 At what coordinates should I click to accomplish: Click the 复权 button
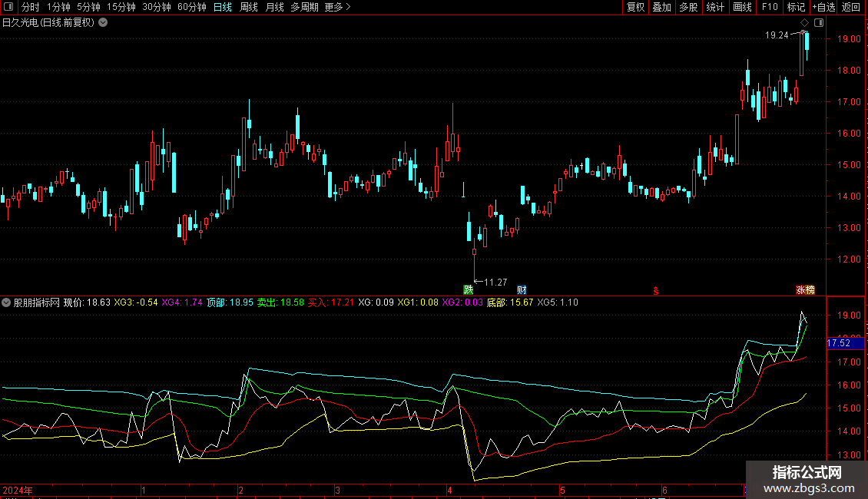point(635,7)
